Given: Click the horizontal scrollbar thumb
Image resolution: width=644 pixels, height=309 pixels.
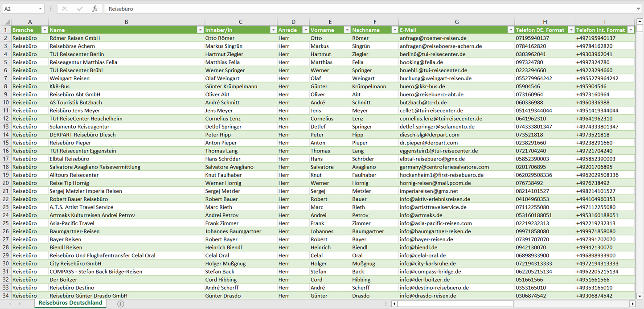Looking at the screenshot, I should click(455, 304).
